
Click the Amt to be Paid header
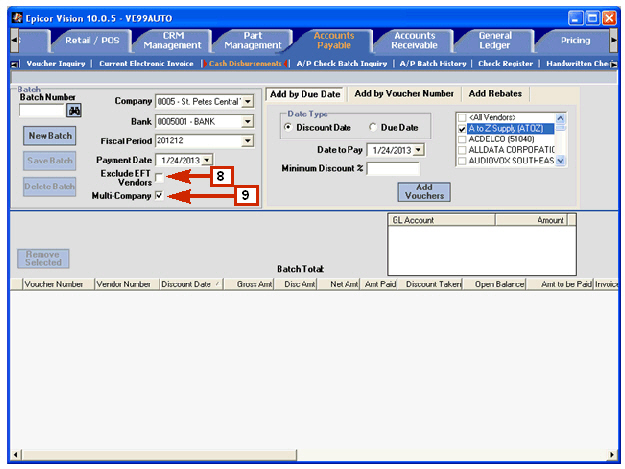560,284
